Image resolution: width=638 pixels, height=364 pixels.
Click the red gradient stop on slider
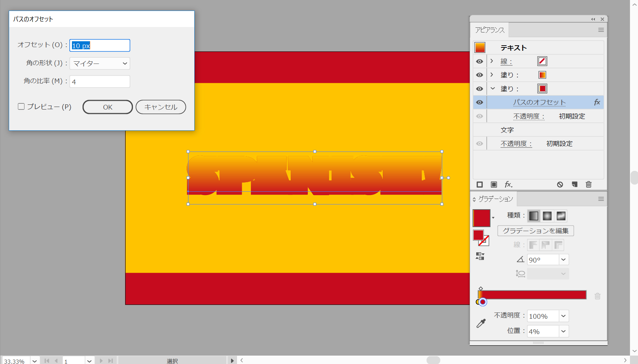(483, 302)
